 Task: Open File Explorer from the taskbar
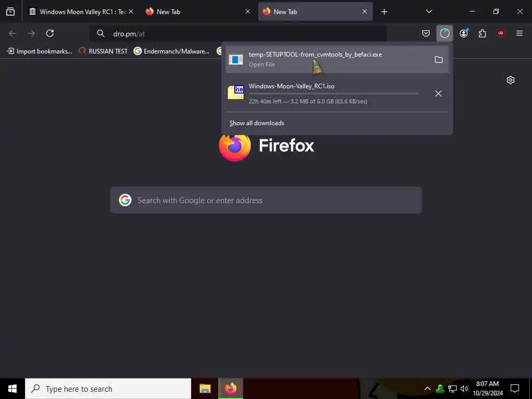(x=205, y=389)
